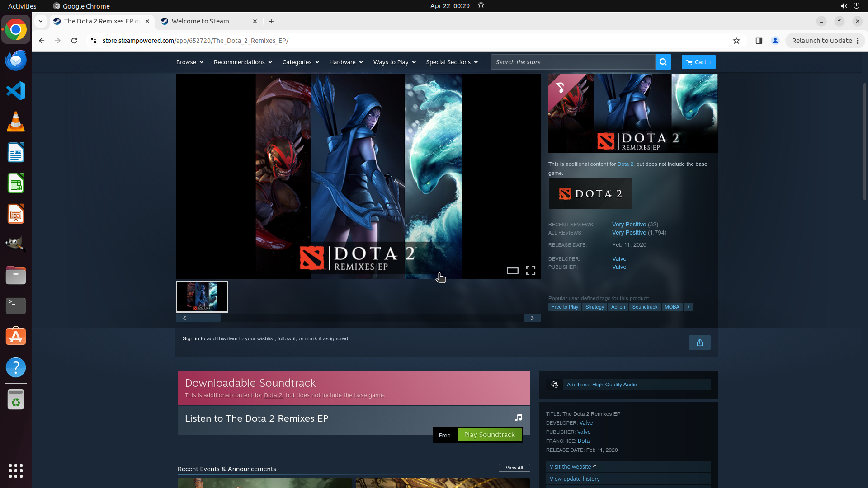Click the Play Soundtrack button

pyautogui.click(x=489, y=435)
